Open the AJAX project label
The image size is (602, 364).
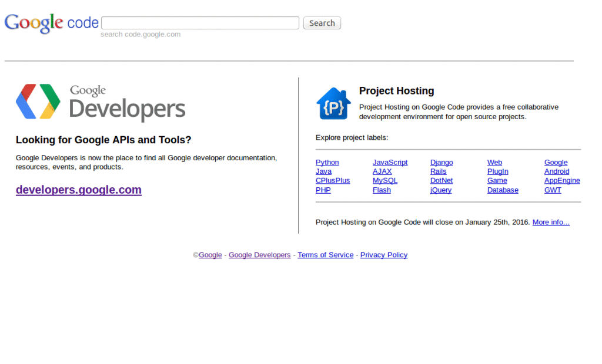coord(382,171)
